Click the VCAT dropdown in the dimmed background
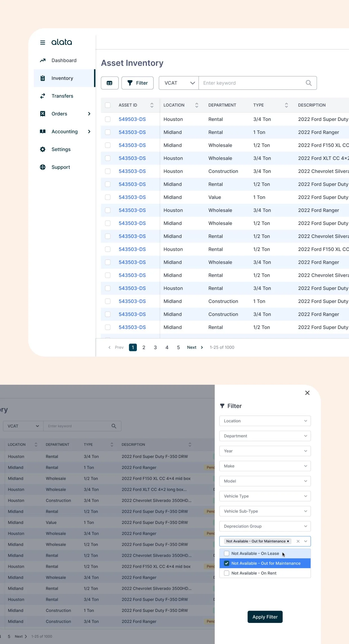 [x=23, y=426]
